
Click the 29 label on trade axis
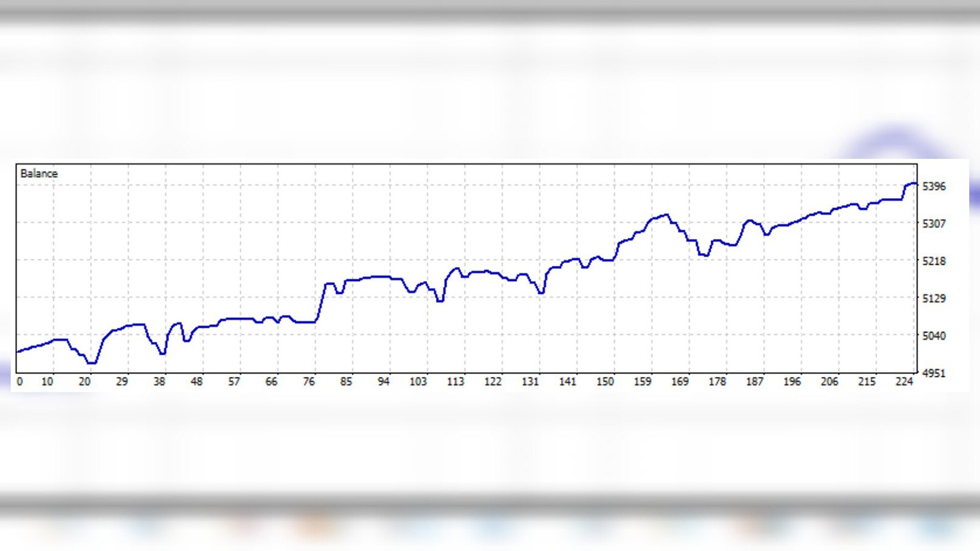point(122,381)
